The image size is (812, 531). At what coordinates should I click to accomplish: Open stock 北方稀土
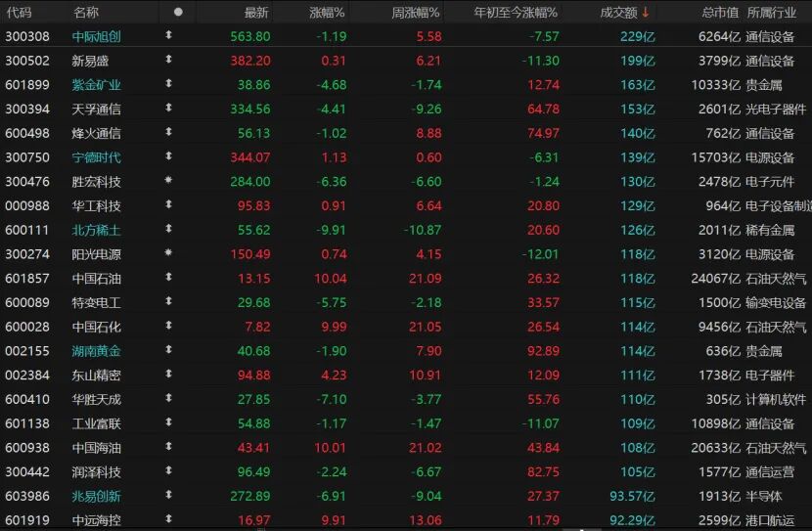coord(96,231)
